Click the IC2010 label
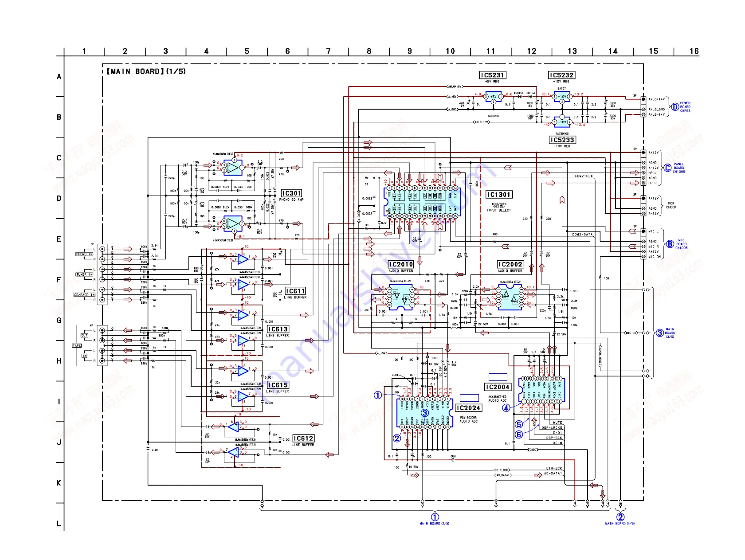This screenshot has width=745, height=560. (x=401, y=264)
